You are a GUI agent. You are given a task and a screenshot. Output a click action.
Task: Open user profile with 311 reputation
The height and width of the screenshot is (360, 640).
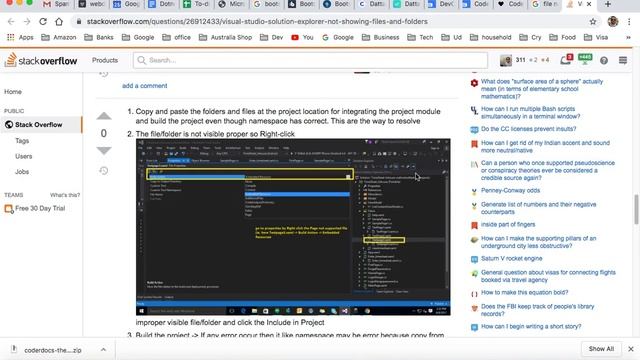click(x=524, y=60)
